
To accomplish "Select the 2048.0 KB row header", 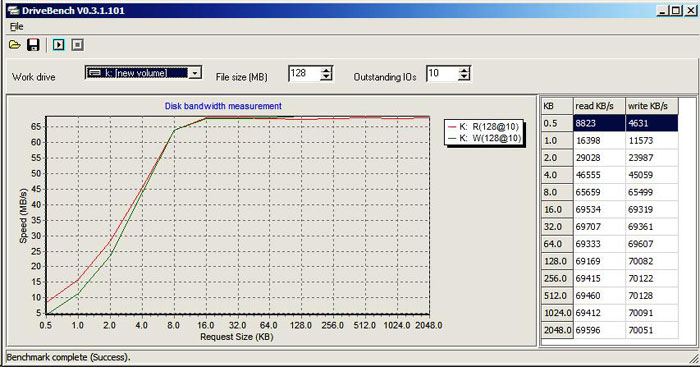I will [x=557, y=330].
